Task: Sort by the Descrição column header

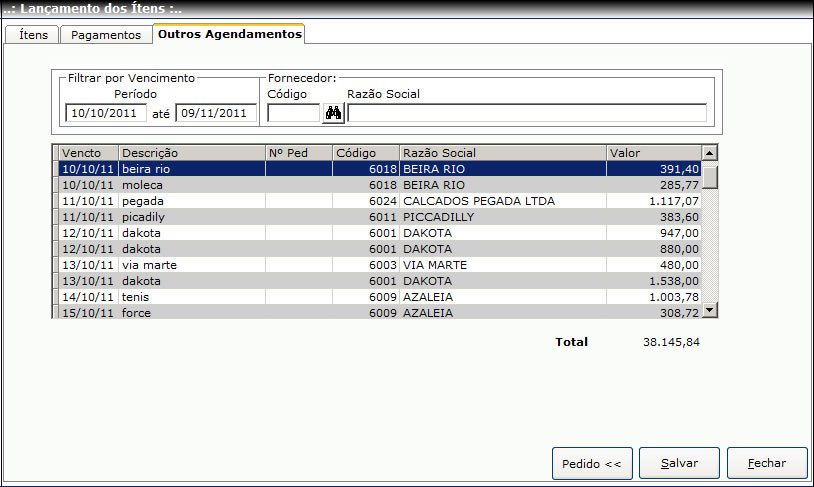Action: pos(192,153)
